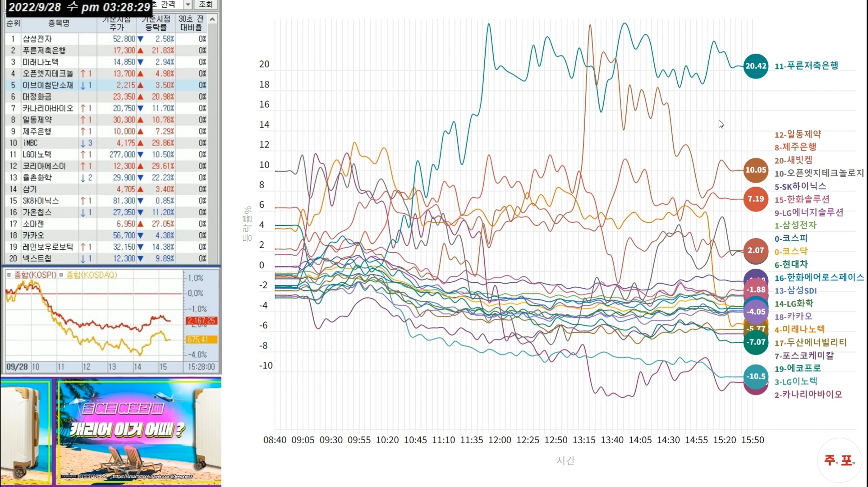Select the 대정화금 row
Image resolution: width=868 pixels, height=487 pixels.
[106, 97]
